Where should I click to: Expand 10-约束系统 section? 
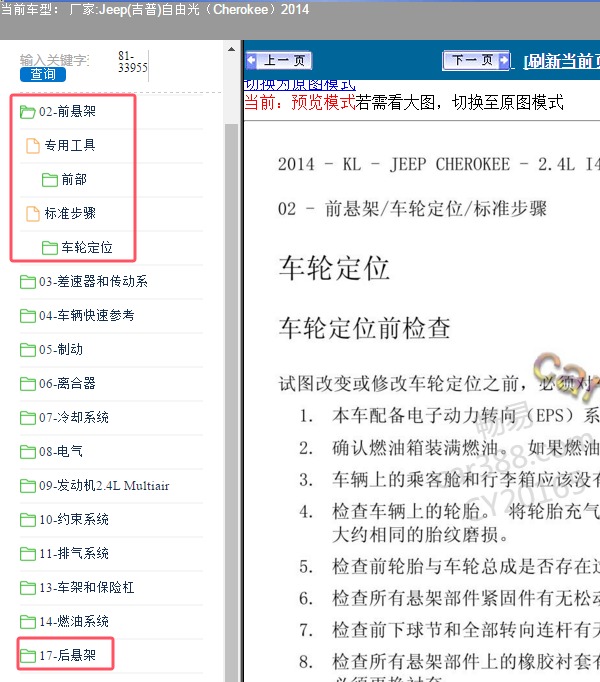pyautogui.click(x=74, y=519)
